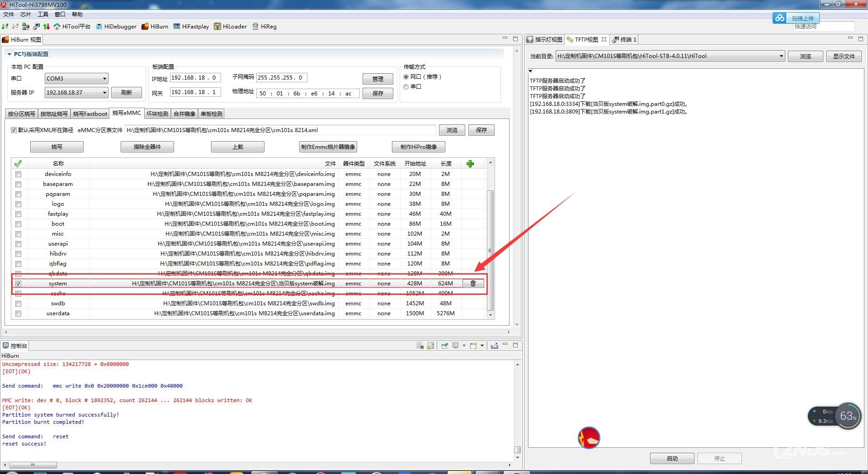
Task: Click the 制作HiPro镜像 button
Action: [x=419, y=147]
